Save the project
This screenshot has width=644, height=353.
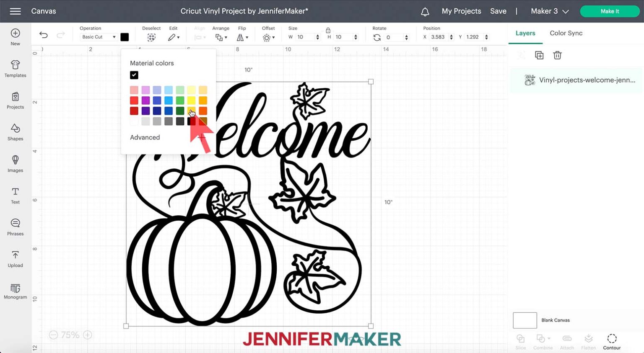tap(498, 11)
